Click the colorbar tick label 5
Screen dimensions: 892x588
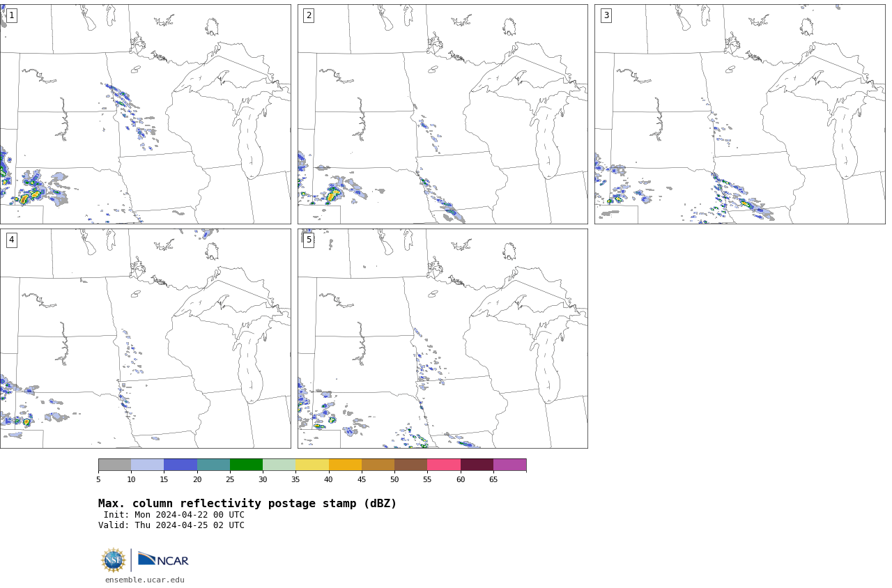[98, 479]
